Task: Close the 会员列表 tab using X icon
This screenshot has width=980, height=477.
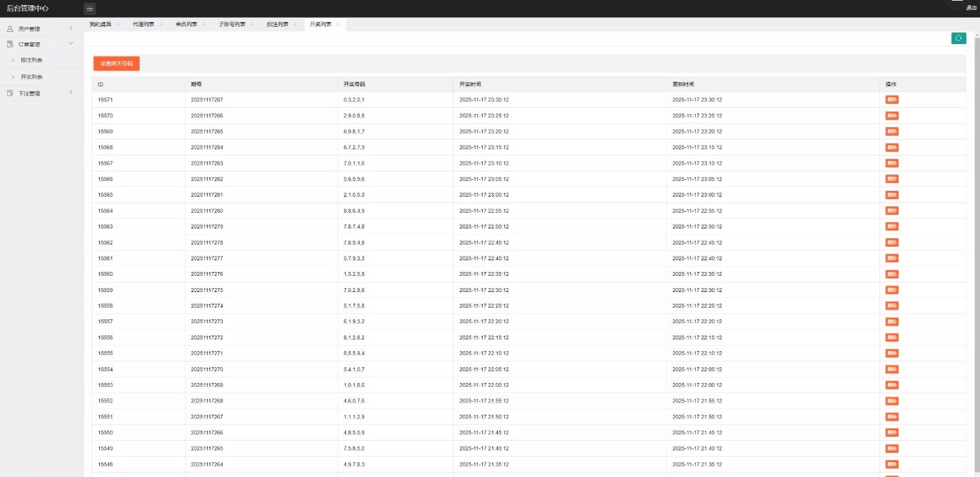Action: pos(203,25)
